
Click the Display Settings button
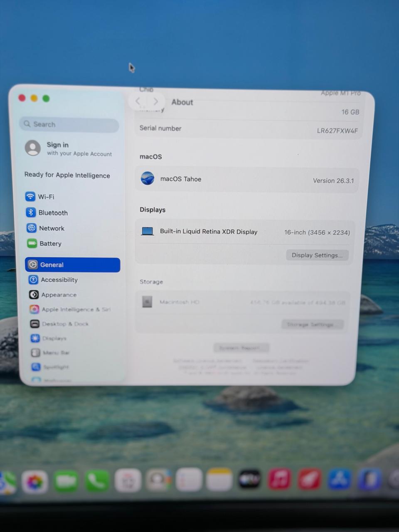[317, 255]
